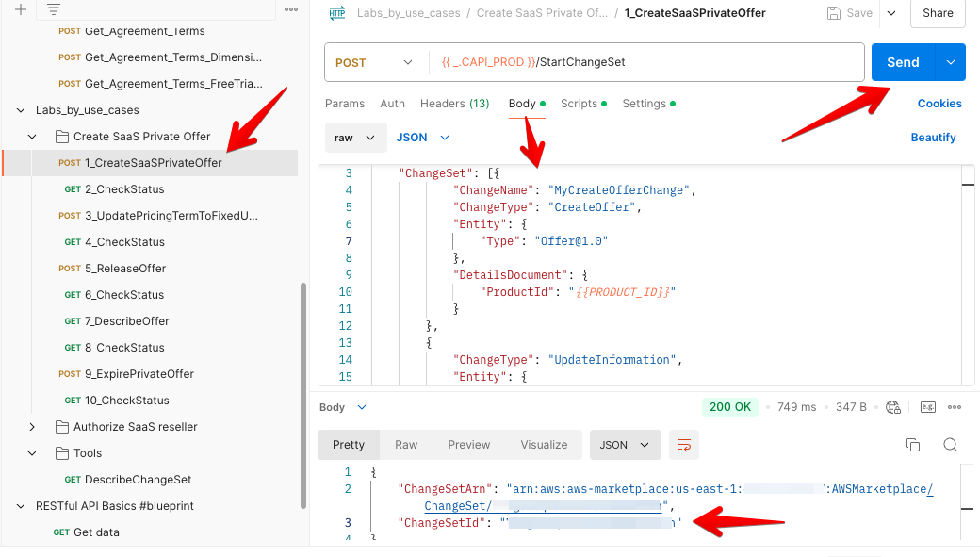Open the response options three-dot menu

[955, 406]
